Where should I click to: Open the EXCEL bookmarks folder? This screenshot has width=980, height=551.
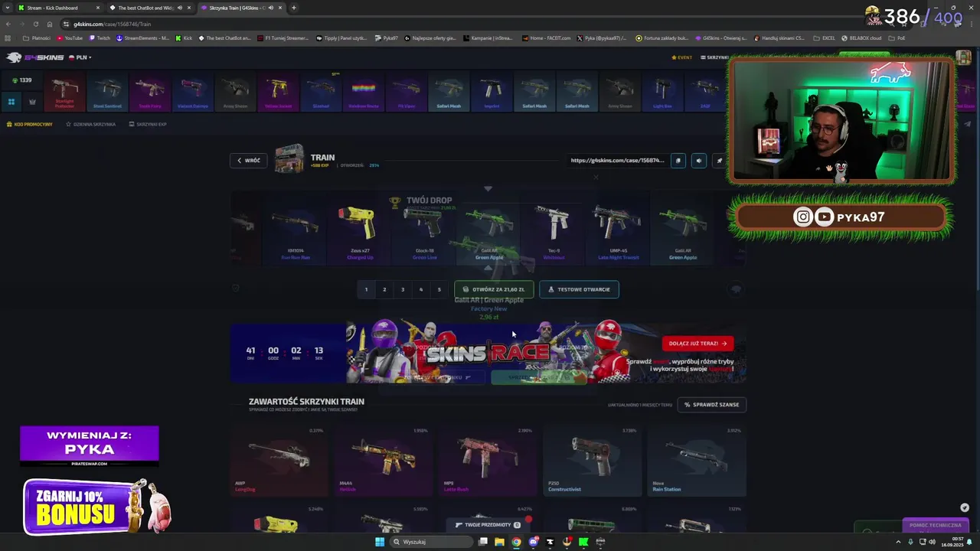pos(824,37)
